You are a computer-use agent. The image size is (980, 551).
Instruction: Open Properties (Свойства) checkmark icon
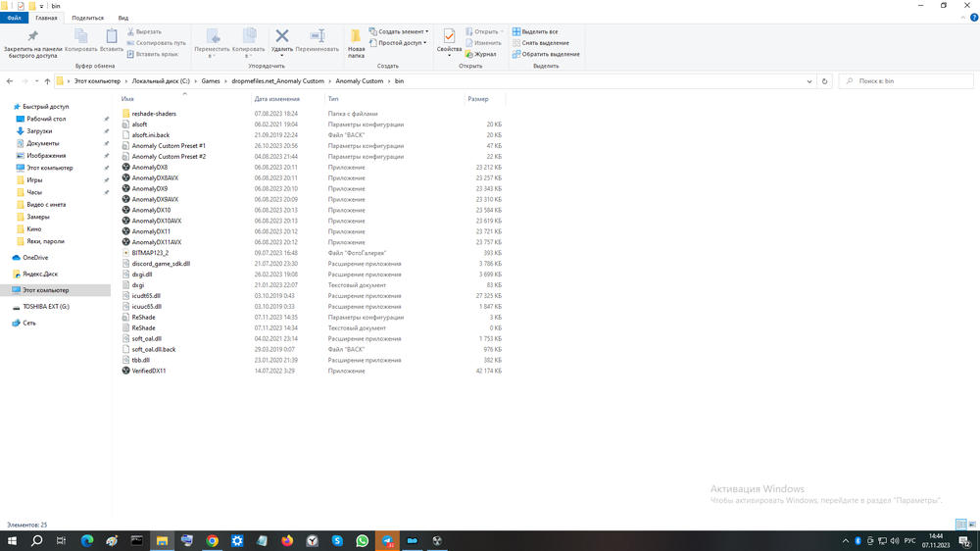pos(449,37)
